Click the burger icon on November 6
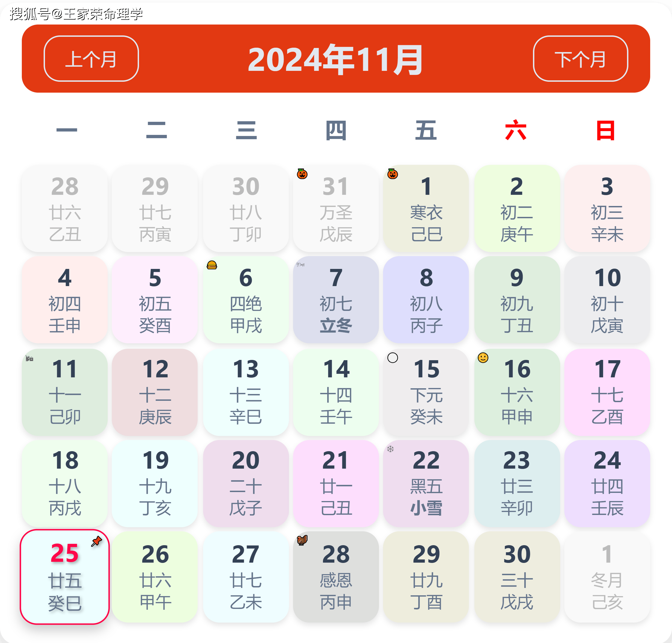 click(212, 265)
